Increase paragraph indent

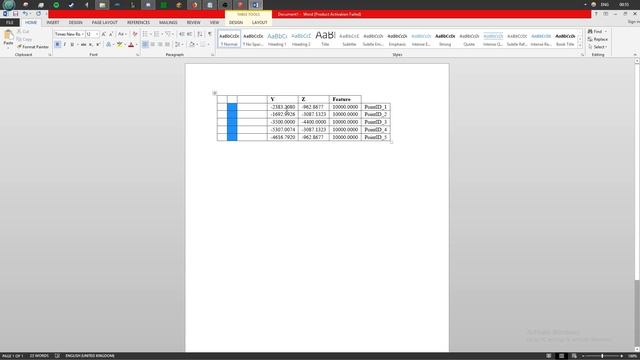[x=189, y=34]
